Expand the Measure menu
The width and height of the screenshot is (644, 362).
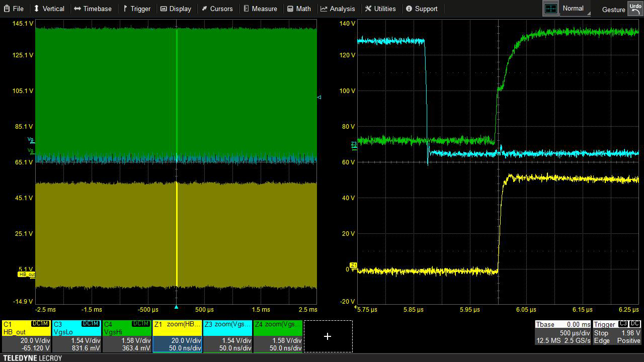(x=260, y=9)
